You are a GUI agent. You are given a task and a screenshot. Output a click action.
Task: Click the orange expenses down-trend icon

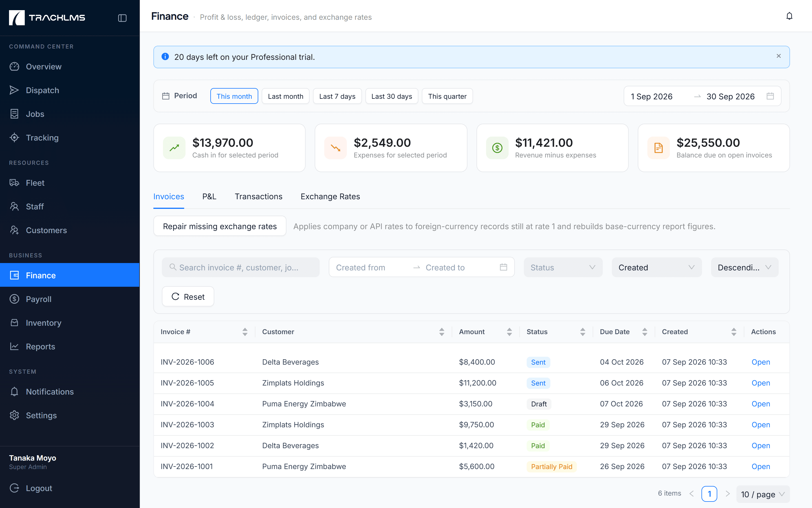[335, 148]
